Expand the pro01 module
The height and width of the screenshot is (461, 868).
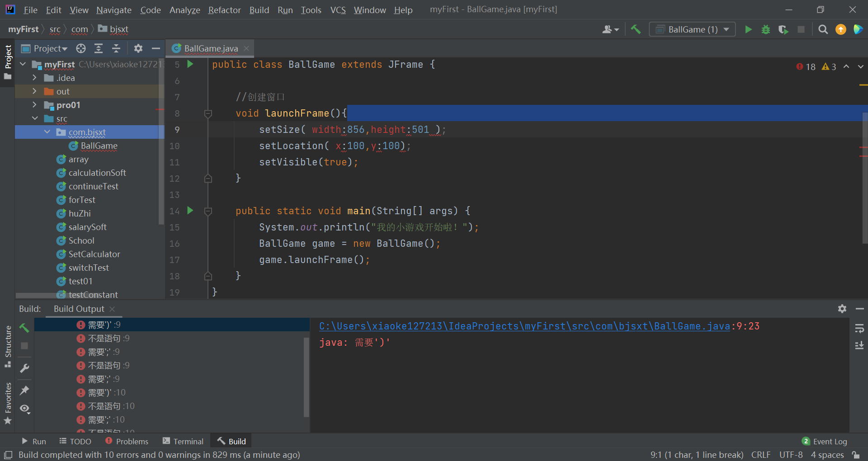point(34,105)
